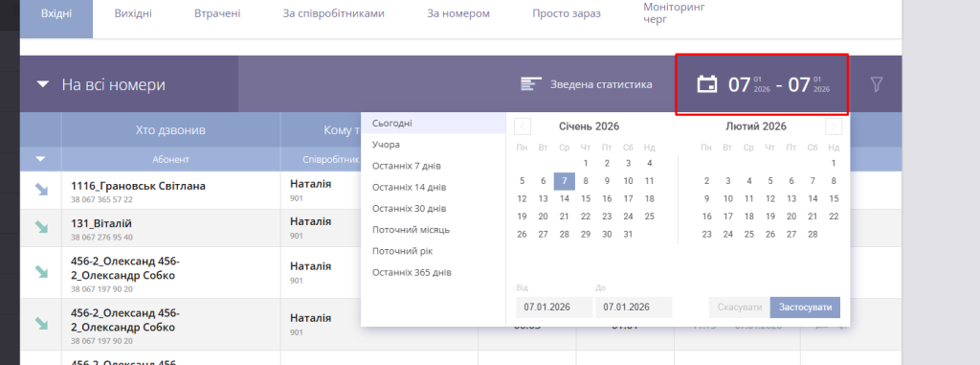This screenshot has width=980, height=365.
Task: Open the Просто зараз tab
Action: [x=567, y=13]
